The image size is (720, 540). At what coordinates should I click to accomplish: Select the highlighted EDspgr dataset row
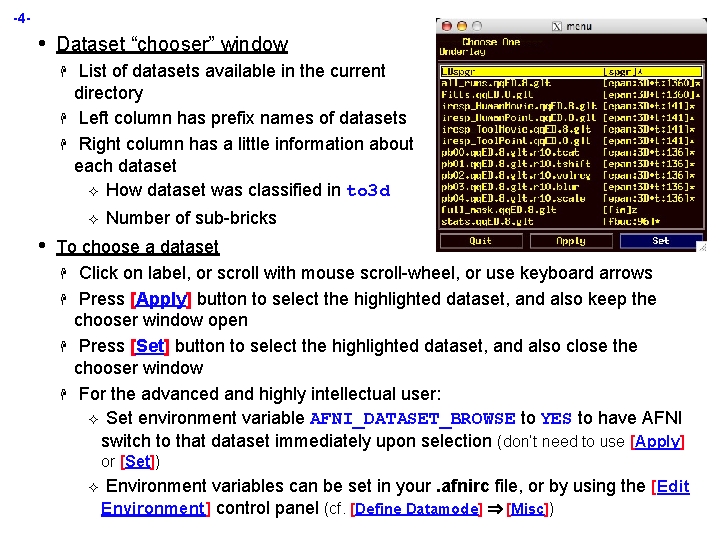coord(571,72)
